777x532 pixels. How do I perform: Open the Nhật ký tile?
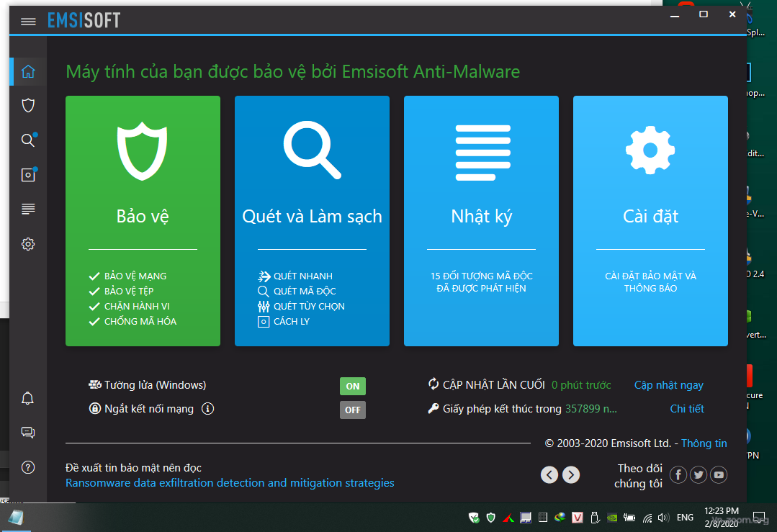tap(481, 220)
